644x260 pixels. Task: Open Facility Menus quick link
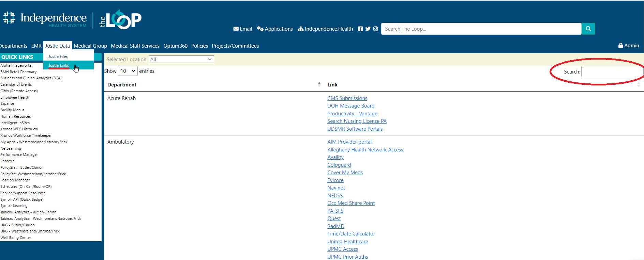pos(12,110)
